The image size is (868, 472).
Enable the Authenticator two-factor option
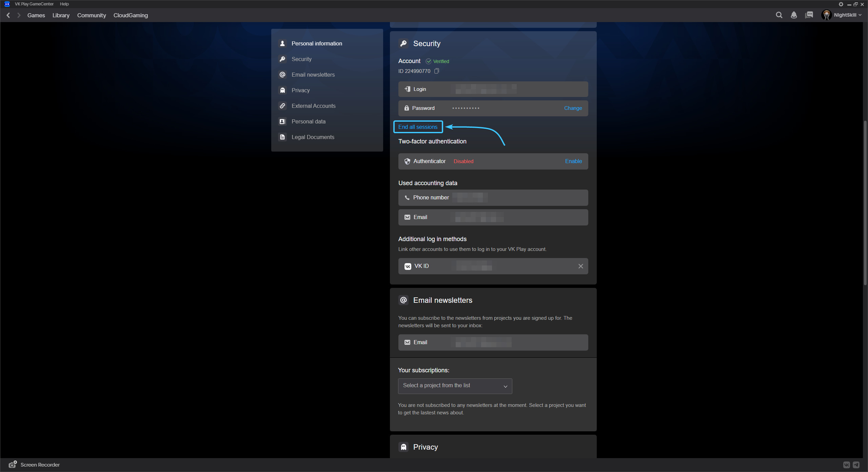click(573, 161)
